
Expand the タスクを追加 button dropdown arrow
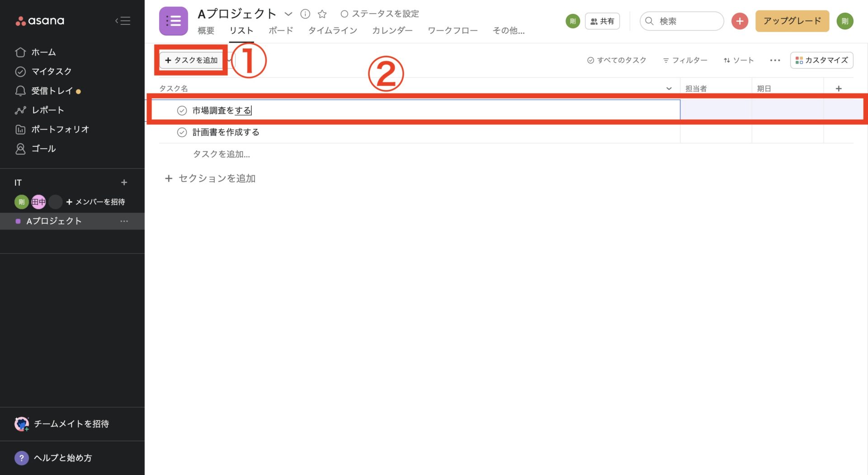click(x=229, y=60)
